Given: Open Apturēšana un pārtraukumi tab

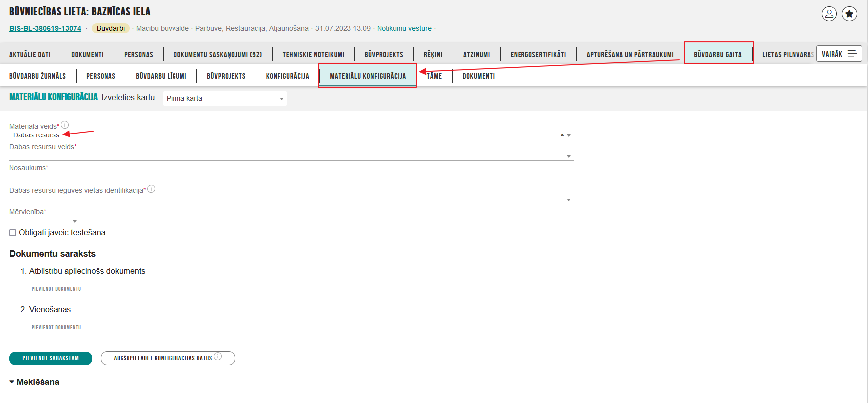Looking at the screenshot, I should pyautogui.click(x=630, y=54).
